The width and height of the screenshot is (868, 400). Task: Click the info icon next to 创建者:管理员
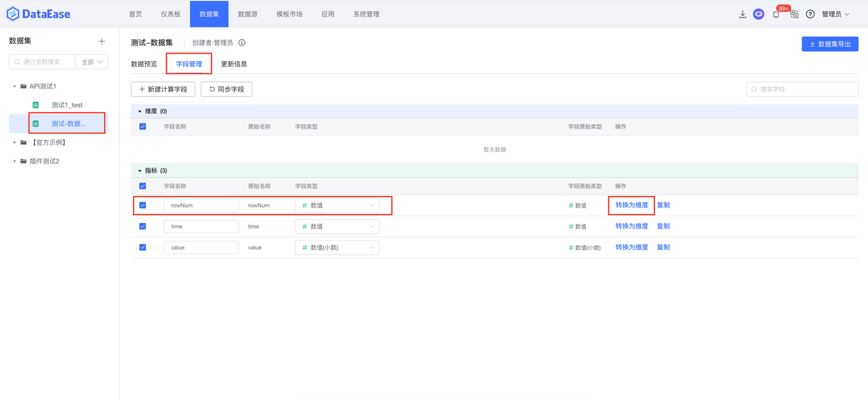pos(241,41)
